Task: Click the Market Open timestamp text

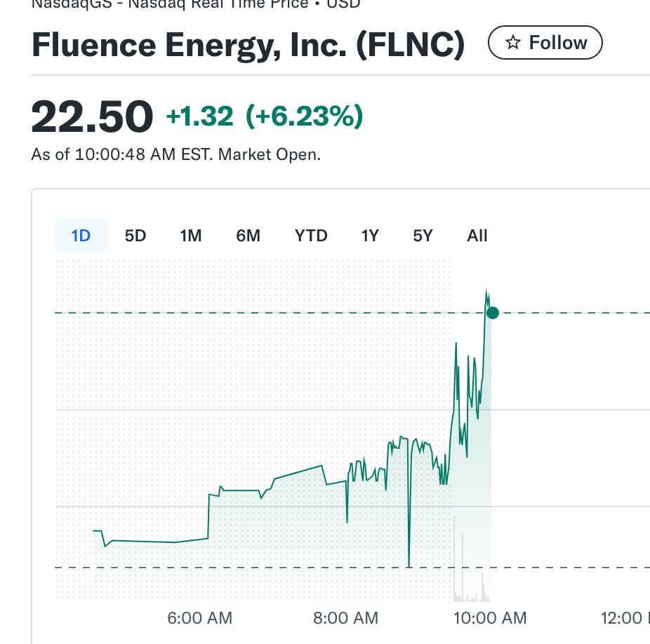Action: [175, 154]
